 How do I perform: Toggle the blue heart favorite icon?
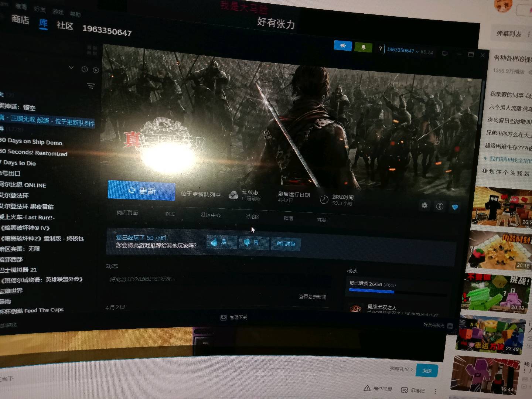coord(455,207)
